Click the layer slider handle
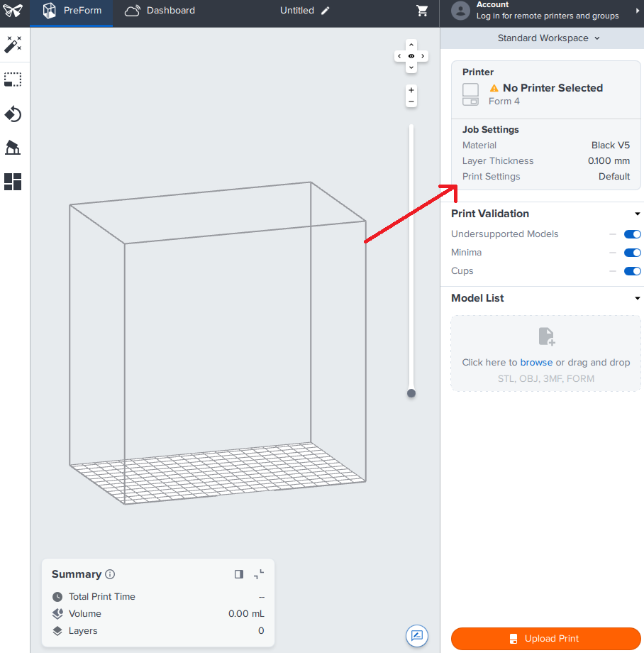 pos(411,393)
